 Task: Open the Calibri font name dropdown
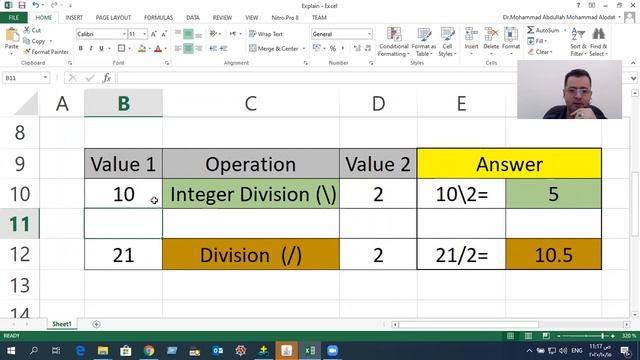pyautogui.click(x=124, y=34)
